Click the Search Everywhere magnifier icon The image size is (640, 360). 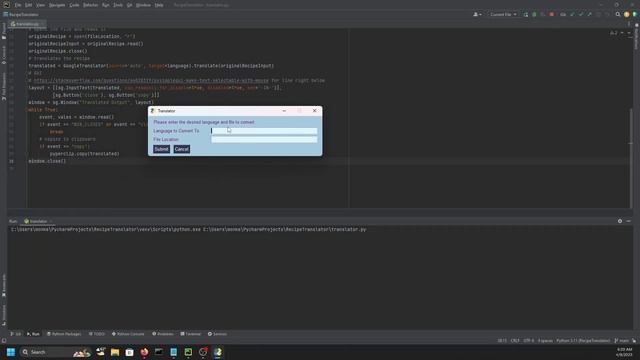coord(618,14)
